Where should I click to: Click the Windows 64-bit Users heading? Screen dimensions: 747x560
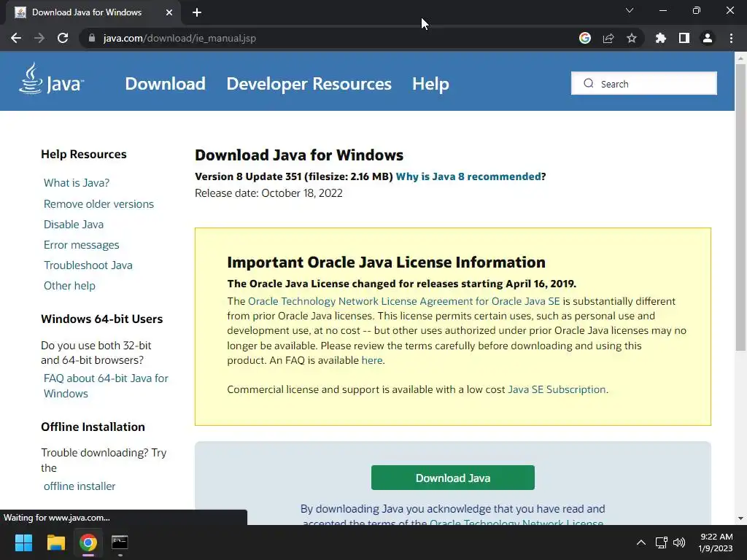[x=101, y=319]
